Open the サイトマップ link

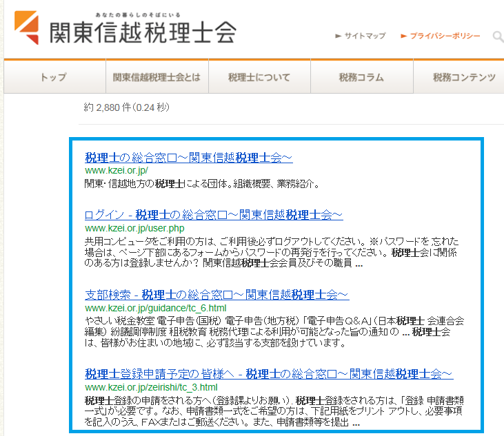361,36
